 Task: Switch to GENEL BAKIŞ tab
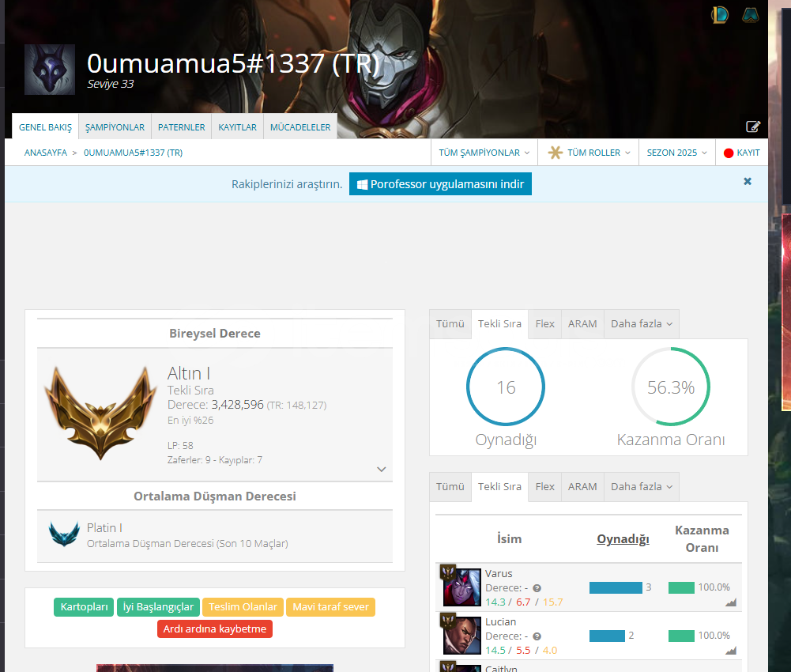coord(45,127)
